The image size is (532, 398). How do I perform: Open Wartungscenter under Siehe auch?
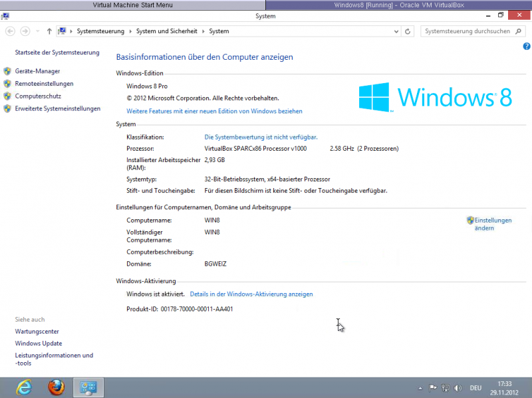[37, 332]
